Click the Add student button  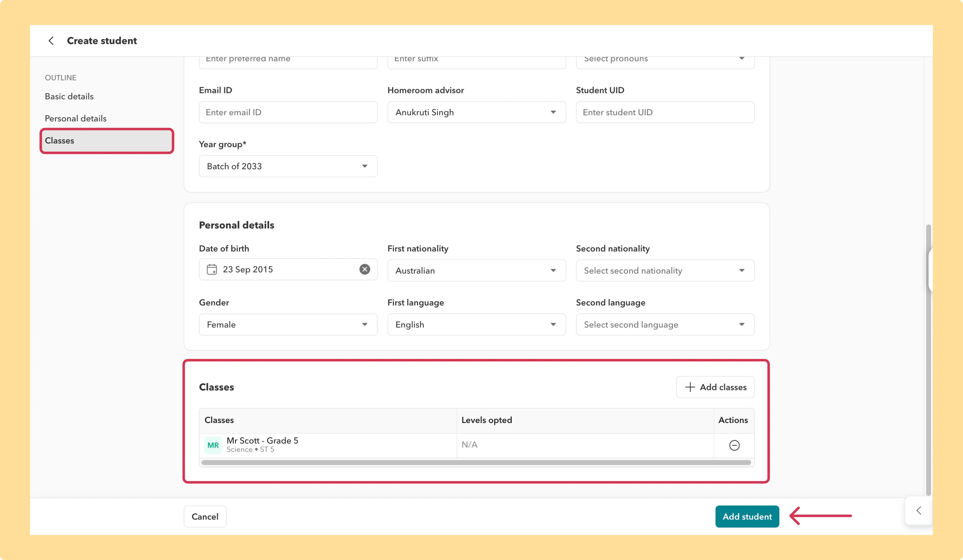coord(747,516)
